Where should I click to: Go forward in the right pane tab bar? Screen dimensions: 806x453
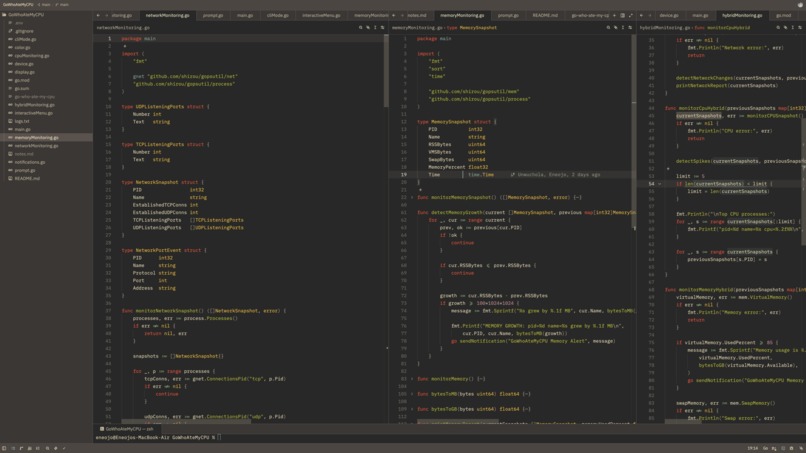pyautogui.click(x=649, y=15)
